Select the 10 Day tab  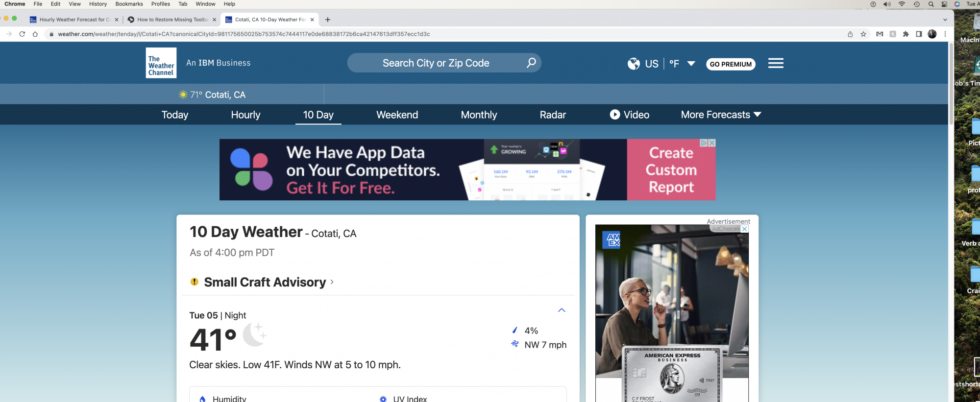[318, 115]
